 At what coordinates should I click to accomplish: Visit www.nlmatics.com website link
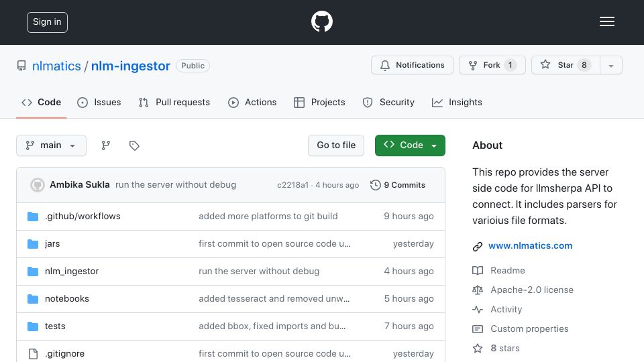530,245
